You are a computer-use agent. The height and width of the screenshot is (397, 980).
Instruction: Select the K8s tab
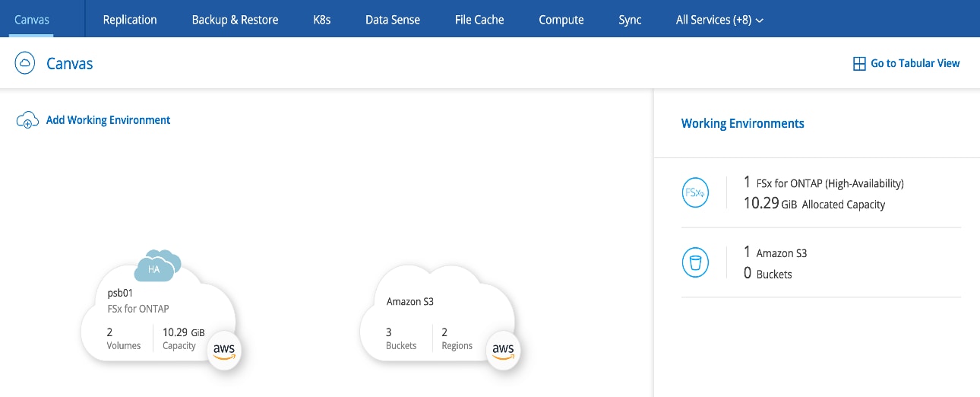(321, 20)
